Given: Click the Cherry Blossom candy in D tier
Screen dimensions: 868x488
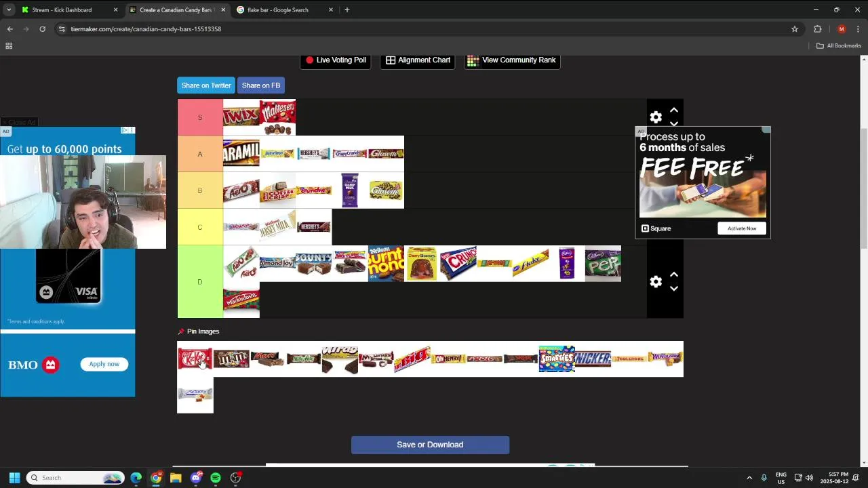Looking at the screenshot, I should [x=422, y=264].
